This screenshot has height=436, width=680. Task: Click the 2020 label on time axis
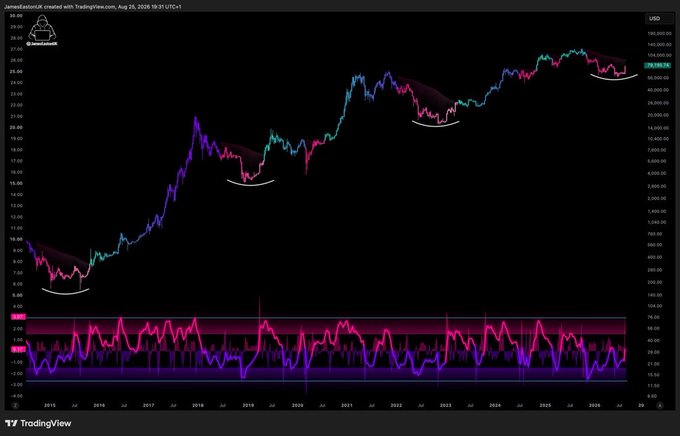click(x=298, y=405)
